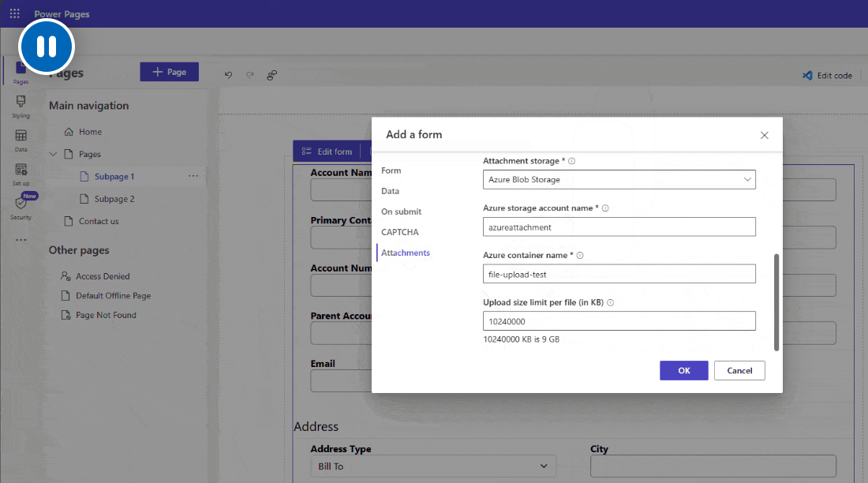Edit the Upload size limit field

(619, 320)
